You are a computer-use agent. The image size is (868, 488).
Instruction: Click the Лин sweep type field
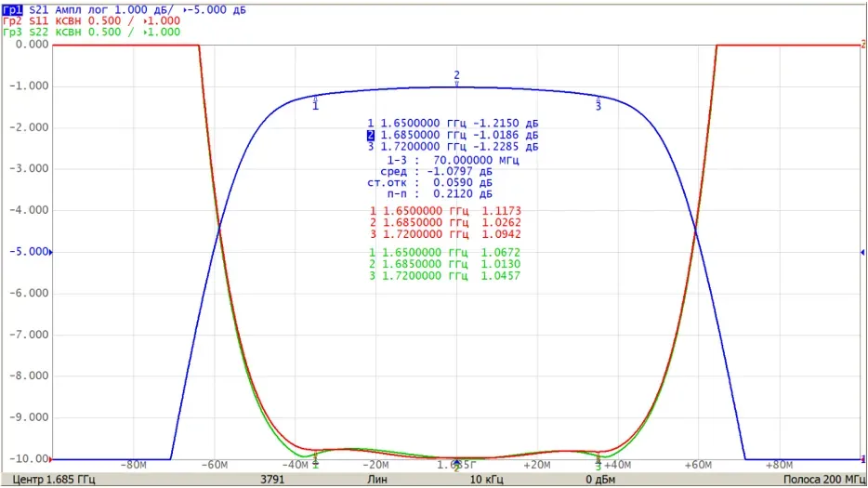377,480
